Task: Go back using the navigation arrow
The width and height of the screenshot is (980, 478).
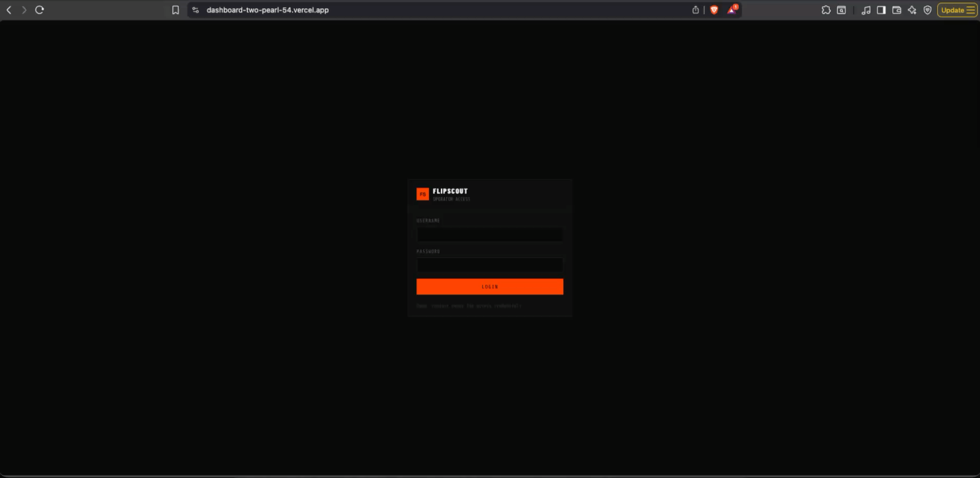Action: pos(8,9)
